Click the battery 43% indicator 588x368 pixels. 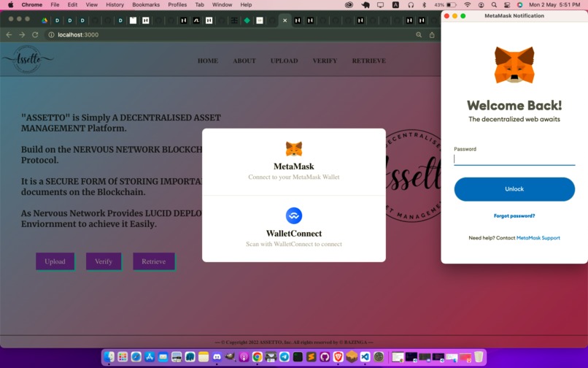[445, 4]
